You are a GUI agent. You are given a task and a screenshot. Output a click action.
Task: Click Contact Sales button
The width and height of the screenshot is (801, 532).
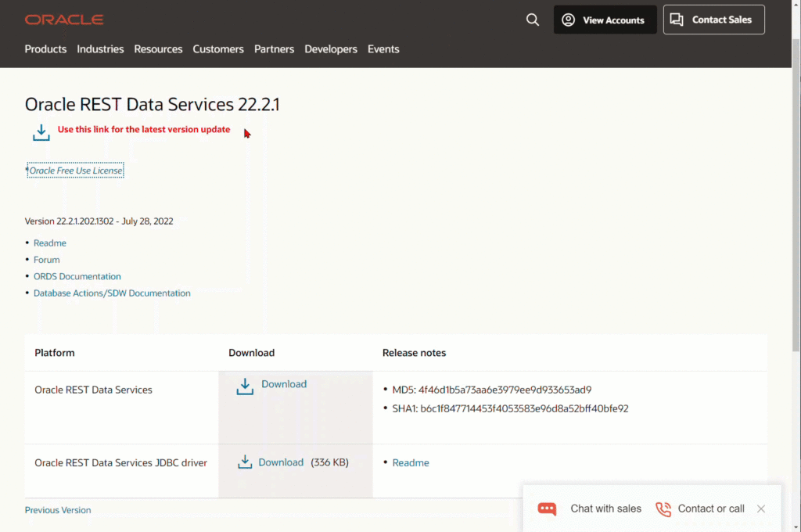click(x=713, y=20)
